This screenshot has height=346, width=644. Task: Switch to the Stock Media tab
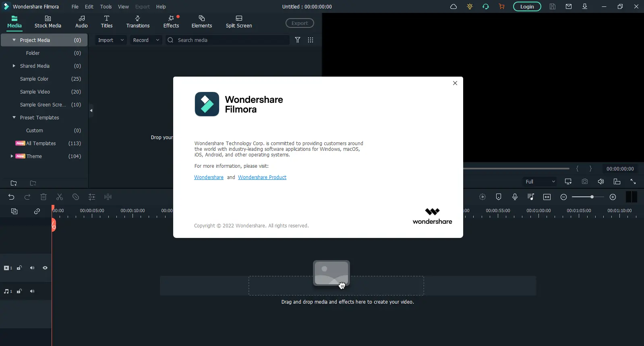[48, 22]
